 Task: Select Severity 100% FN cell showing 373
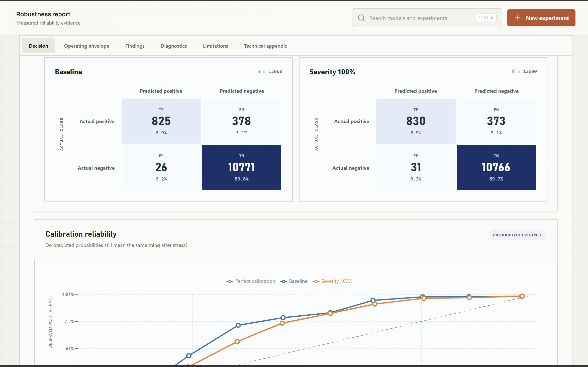pyautogui.click(x=496, y=121)
